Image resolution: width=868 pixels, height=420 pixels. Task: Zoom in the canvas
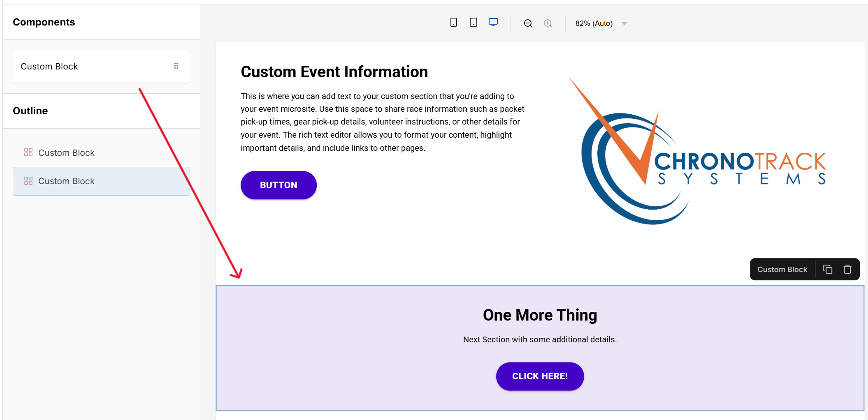click(x=548, y=23)
